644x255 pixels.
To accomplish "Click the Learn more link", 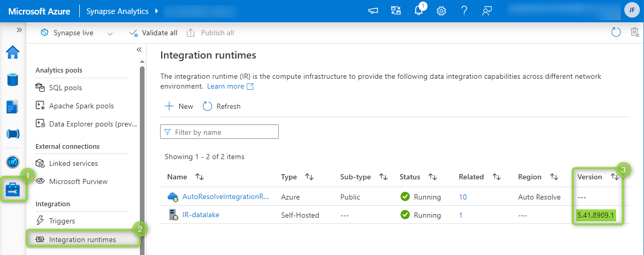I will click(230, 86).
